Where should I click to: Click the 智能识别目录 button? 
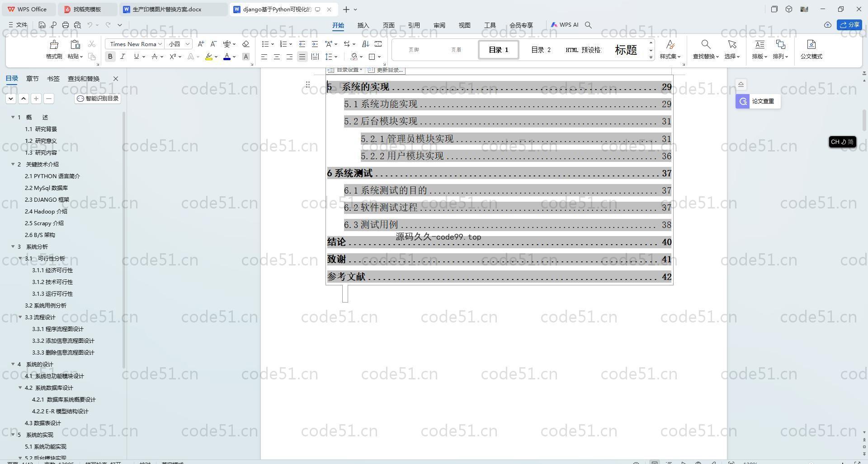tap(98, 99)
